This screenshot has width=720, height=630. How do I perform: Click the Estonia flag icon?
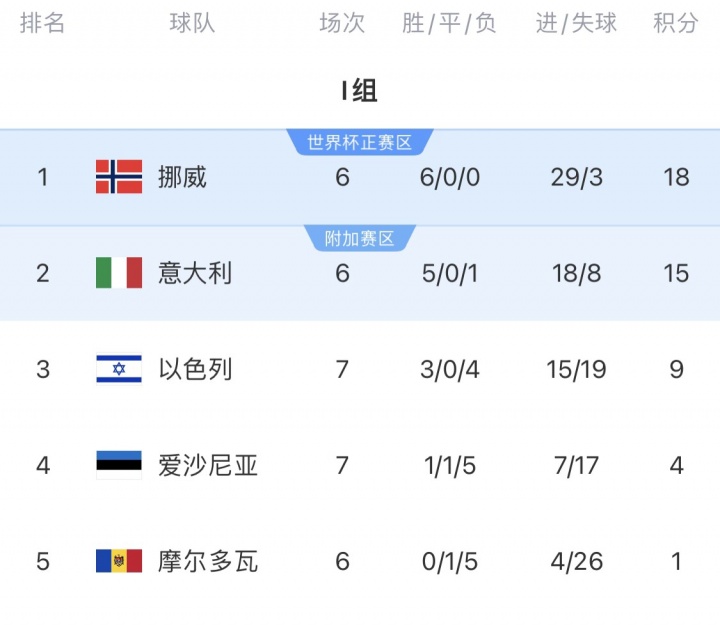pyautogui.click(x=119, y=465)
